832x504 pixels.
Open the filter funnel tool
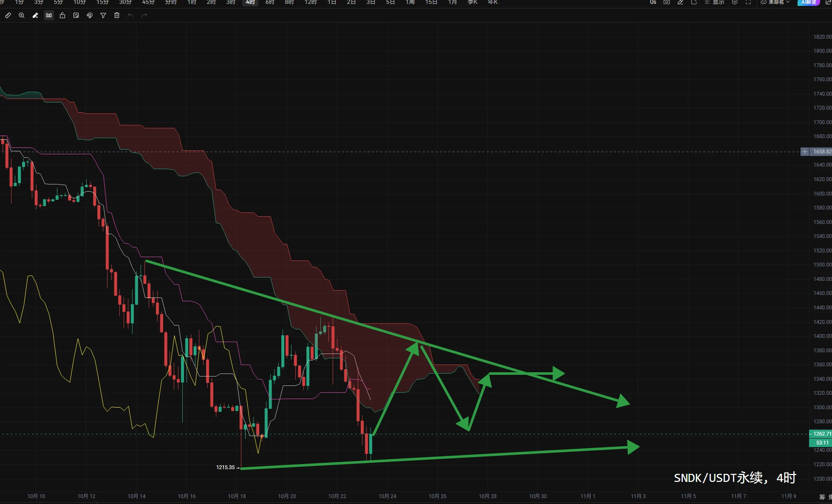tap(103, 15)
